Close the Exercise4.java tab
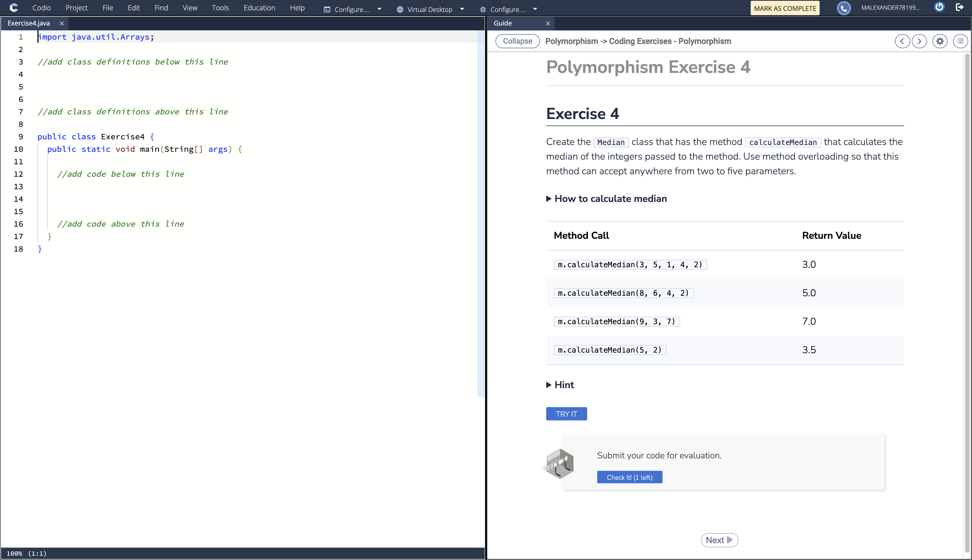Screen dimensions: 972x560 point(62,24)
